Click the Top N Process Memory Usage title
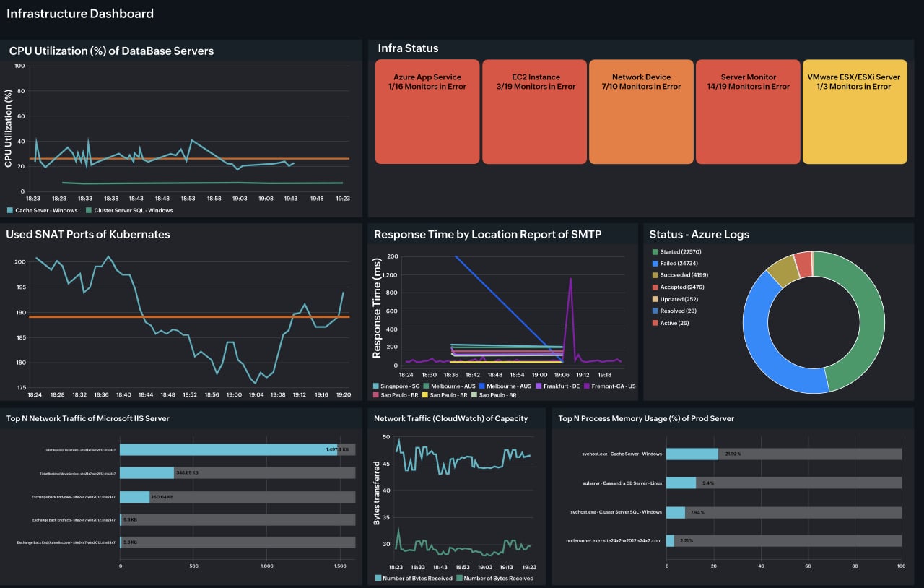Image resolution: width=924 pixels, height=588 pixels. tap(648, 418)
